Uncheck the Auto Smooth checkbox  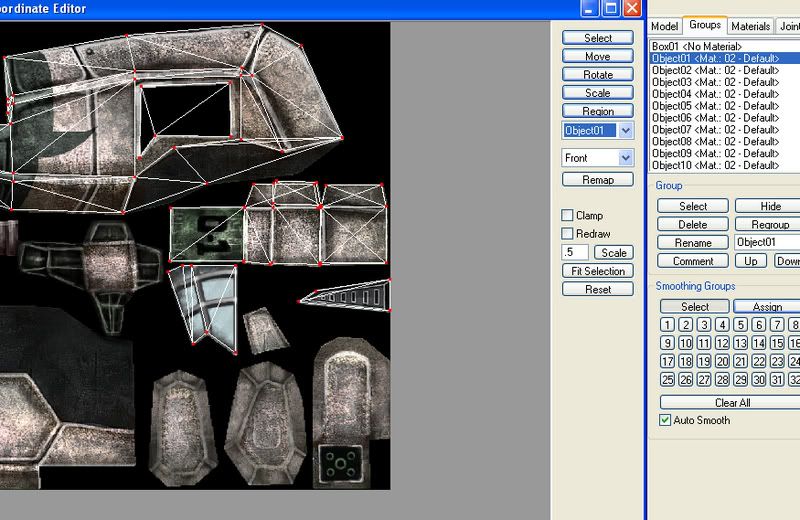tap(665, 420)
